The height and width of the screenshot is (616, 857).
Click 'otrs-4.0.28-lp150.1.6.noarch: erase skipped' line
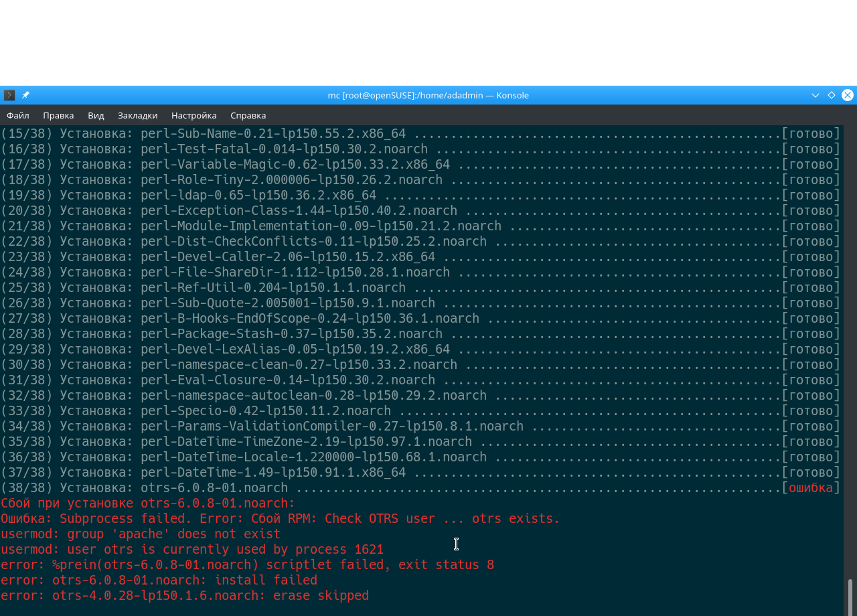pos(185,595)
